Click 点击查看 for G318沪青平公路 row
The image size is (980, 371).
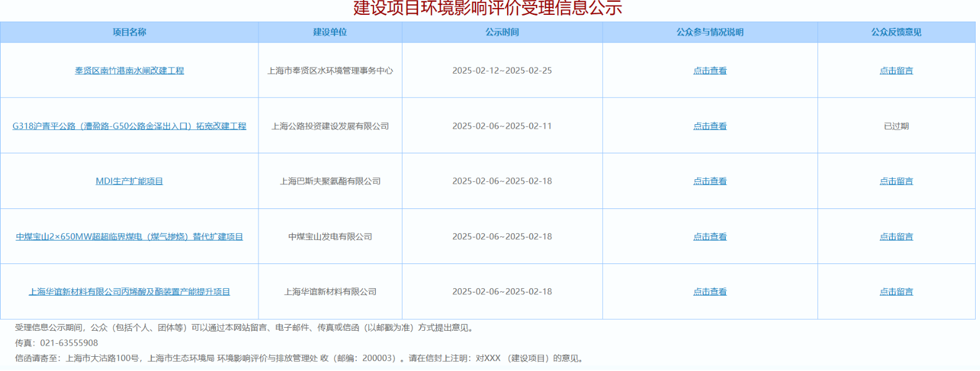(x=710, y=126)
